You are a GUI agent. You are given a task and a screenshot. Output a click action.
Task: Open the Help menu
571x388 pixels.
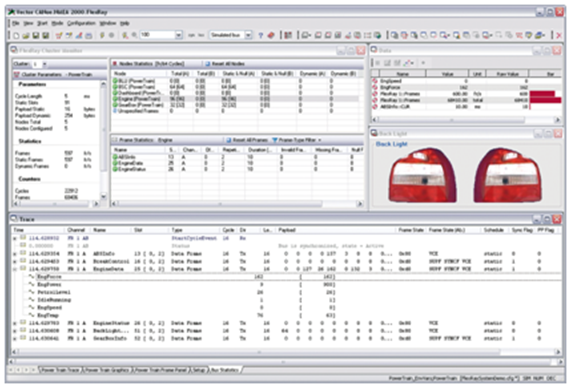(x=125, y=23)
